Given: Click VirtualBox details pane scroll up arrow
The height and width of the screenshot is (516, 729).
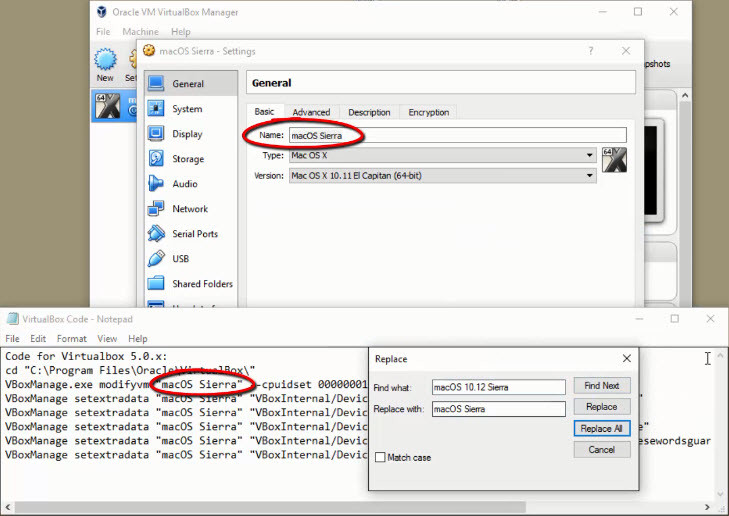Looking at the screenshot, I should click(685, 95).
